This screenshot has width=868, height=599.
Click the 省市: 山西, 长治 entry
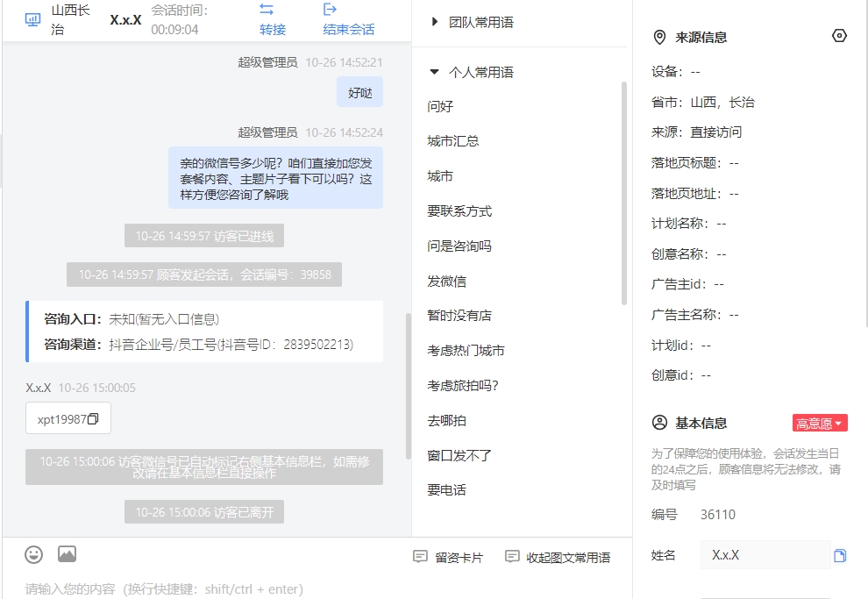tap(703, 103)
